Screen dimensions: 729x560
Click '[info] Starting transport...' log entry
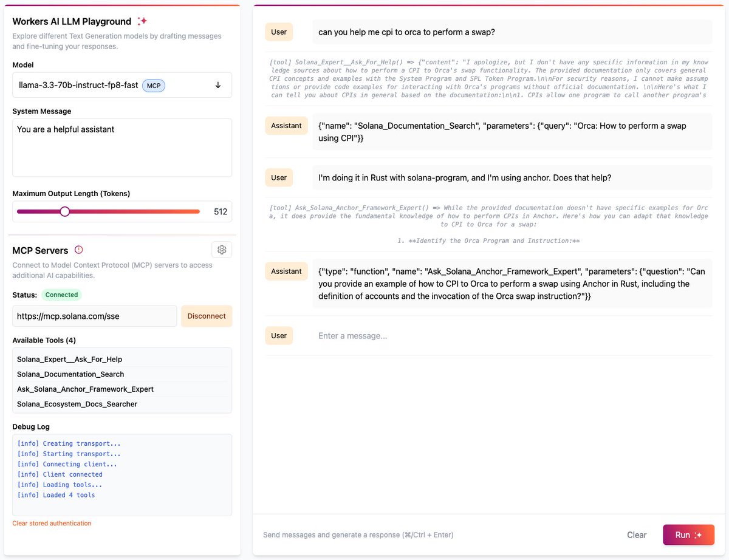tap(69, 454)
